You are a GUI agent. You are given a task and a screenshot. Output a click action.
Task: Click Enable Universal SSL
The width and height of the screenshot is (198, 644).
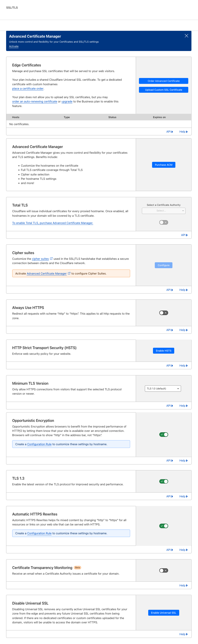coord(164,613)
